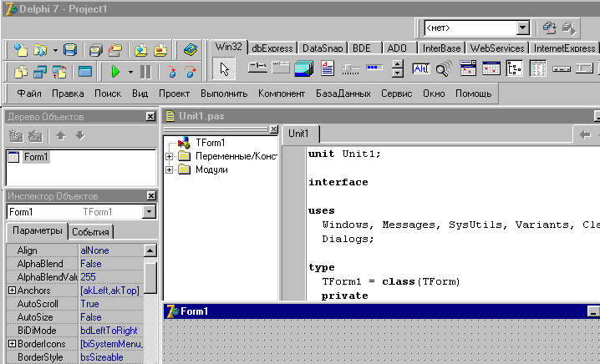The width and height of the screenshot is (600, 364).
Task: Select the arrow pointer in component palette
Action: click(224, 68)
